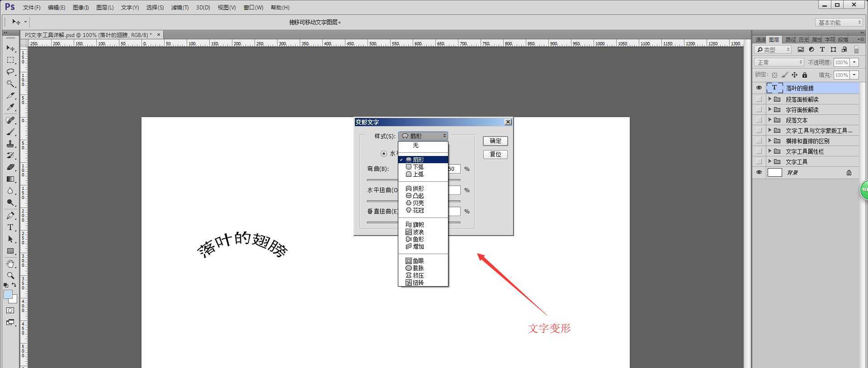Select the Path Selection tool
The width and height of the screenshot is (868, 368).
click(x=10, y=239)
